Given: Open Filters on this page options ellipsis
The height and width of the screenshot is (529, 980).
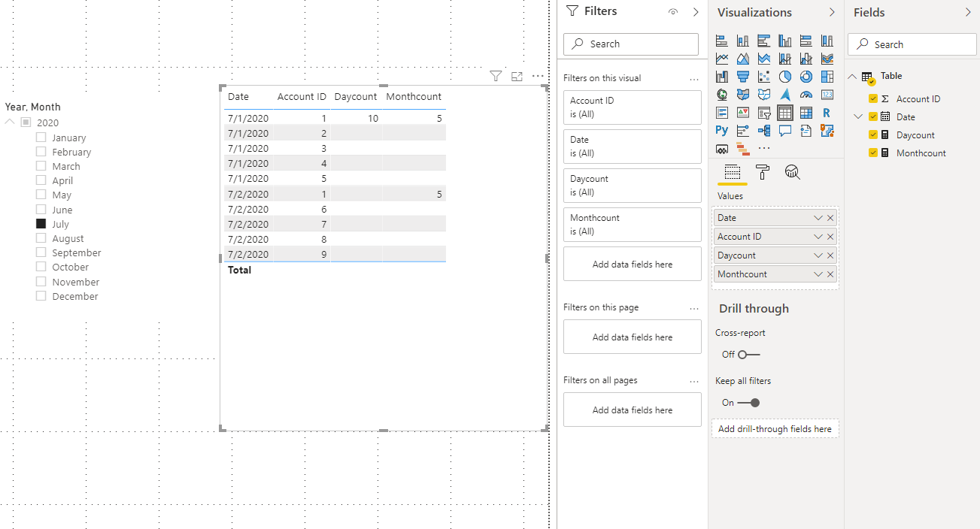Looking at the screenshot, I should pyautogui.click(x=694, y=308).
